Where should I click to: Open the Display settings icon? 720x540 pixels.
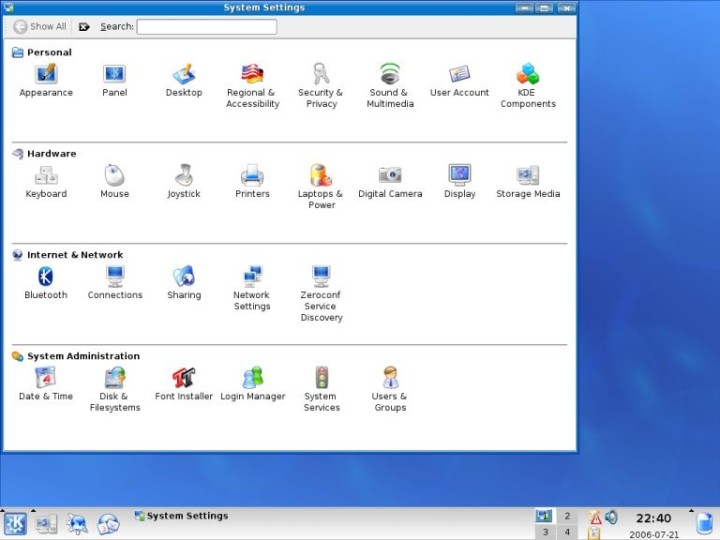click(459, 181)
